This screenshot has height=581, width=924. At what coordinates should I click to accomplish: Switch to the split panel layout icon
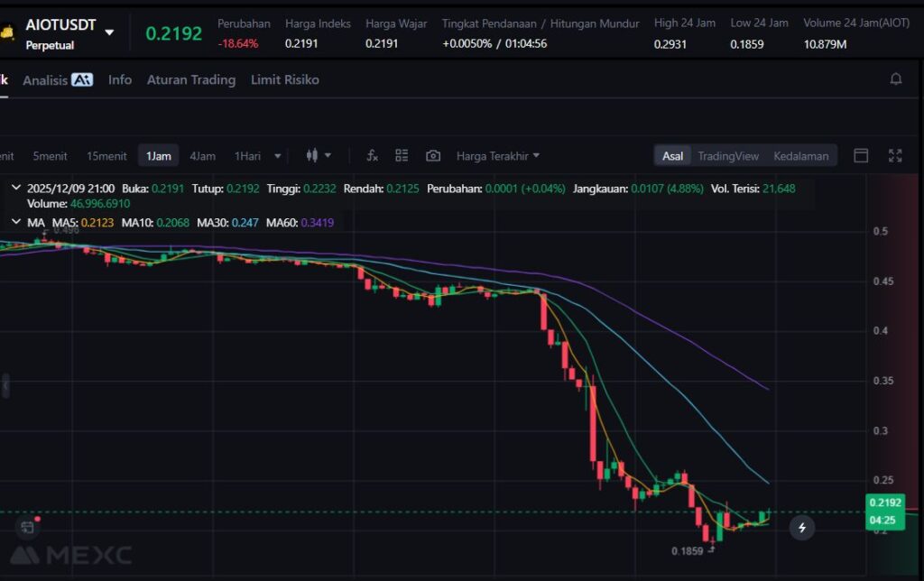tap(861, 156)
